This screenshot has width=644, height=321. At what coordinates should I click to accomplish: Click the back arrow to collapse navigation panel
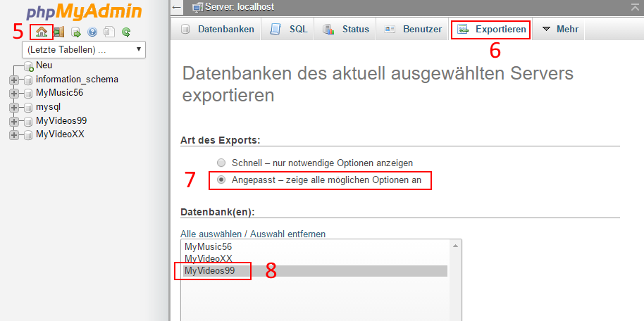177,7
